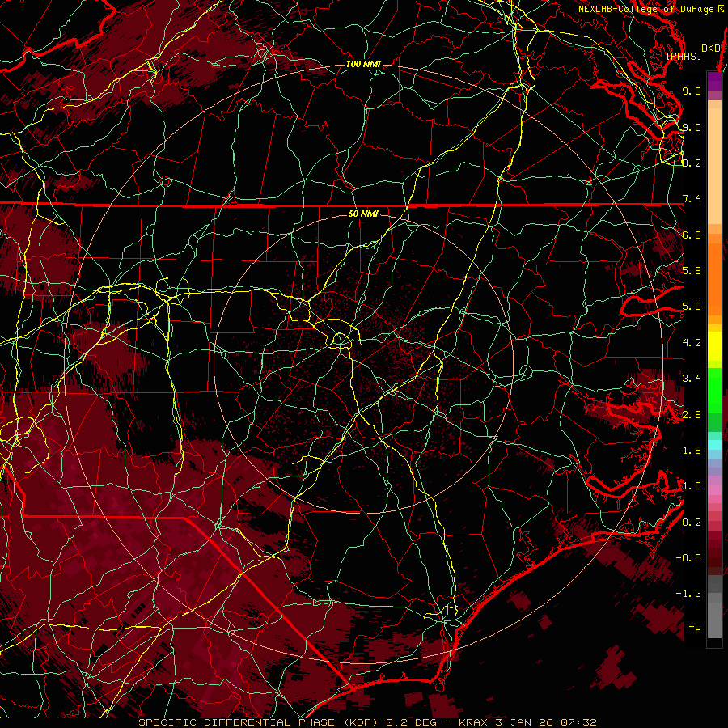This screenshot has width=728, height=728.
Task: Click the "50 NMI" range ring label
Action: tap(363, 214)
